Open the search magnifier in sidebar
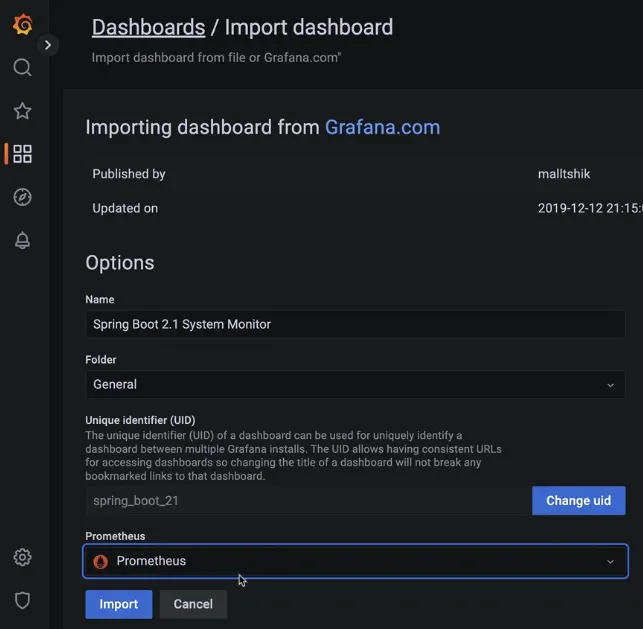This screenshot has height=629, width=643. pyautogui.click(x=22, y=67)
